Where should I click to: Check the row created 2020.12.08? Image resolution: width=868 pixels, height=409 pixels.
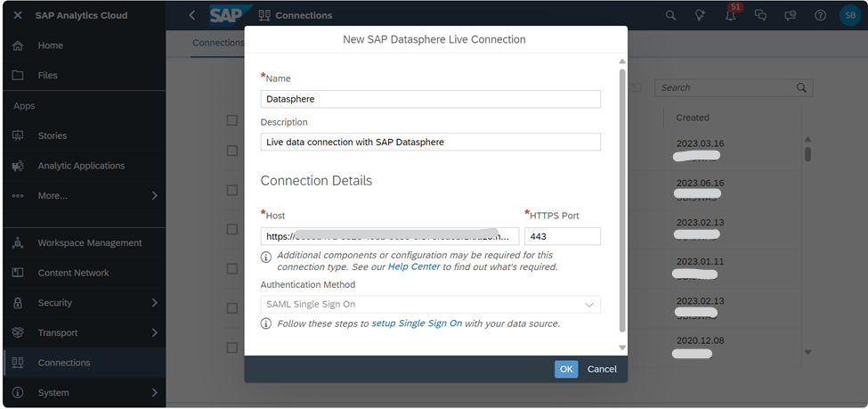(232, 348)
